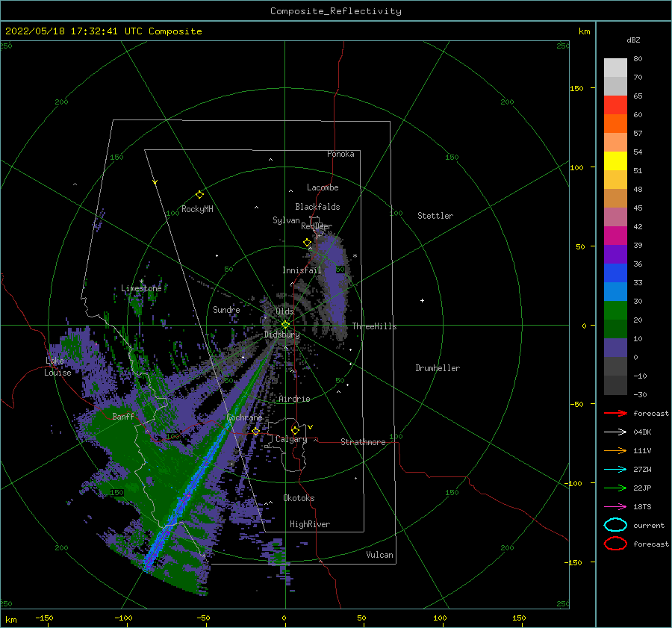
Task: Click the Olds city label
Action: tap(284, 311)
